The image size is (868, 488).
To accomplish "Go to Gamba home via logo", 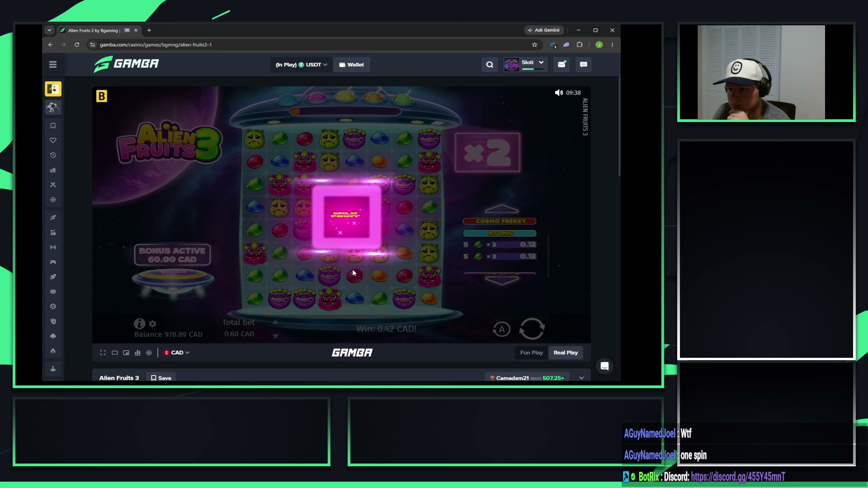I will (x=126, y=64).
